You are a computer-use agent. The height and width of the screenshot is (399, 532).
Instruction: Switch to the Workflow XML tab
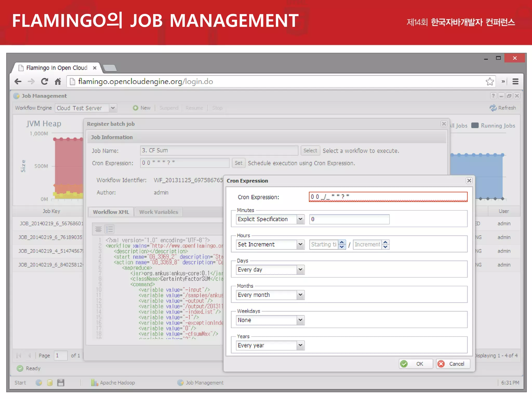[111, 212]
